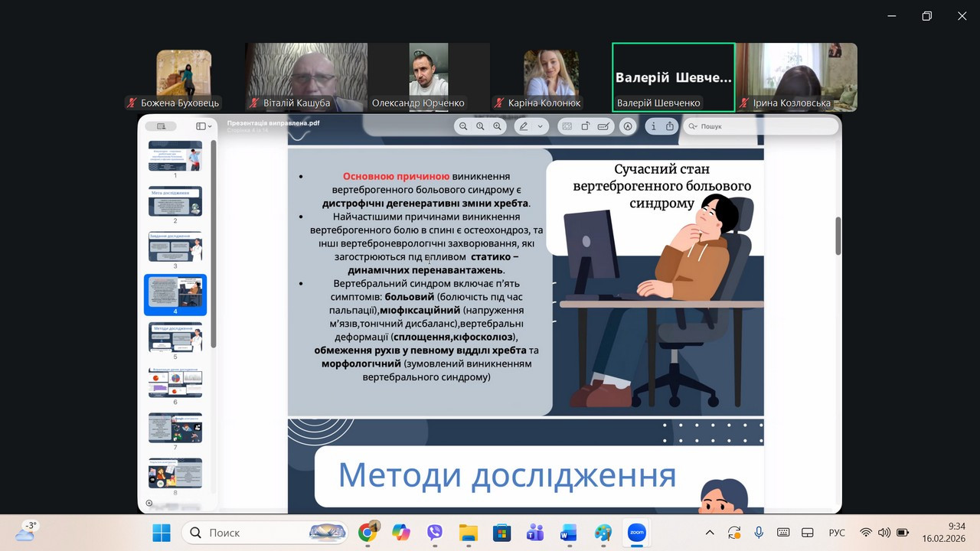This screenshot has height=551, width=980.
Task: Open Microsoft Copilot from the taskbar
Action: click(401, 533)
